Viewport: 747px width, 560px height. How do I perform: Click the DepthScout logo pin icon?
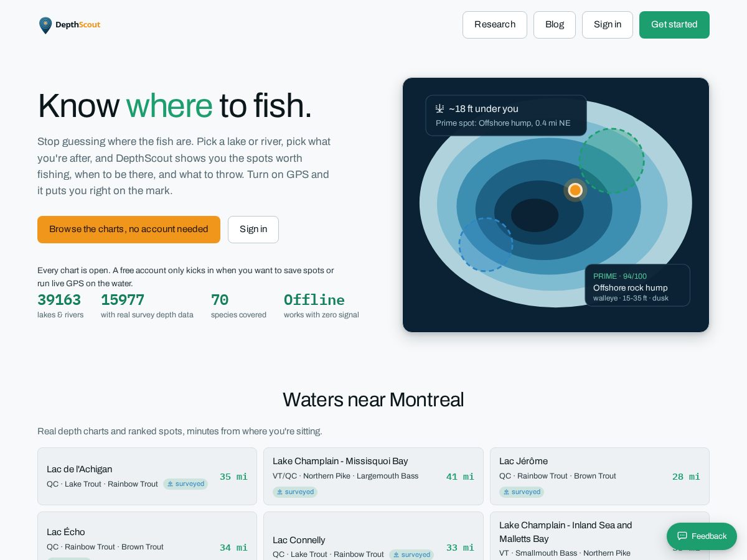pos(45,25)
